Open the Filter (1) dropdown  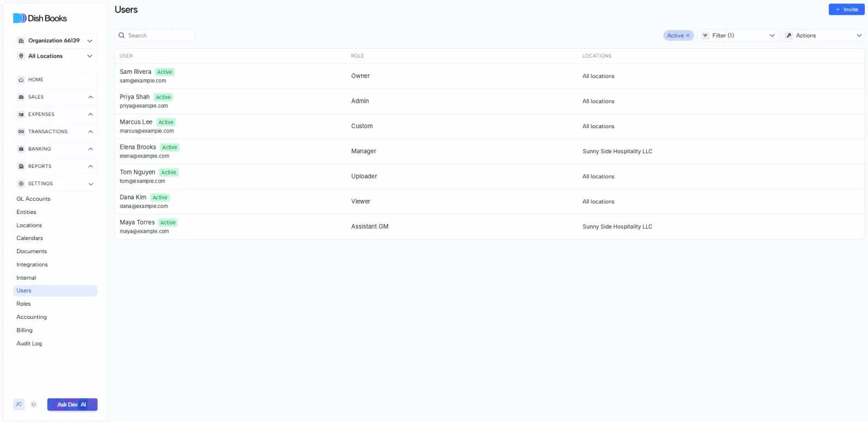pos(738,35)
